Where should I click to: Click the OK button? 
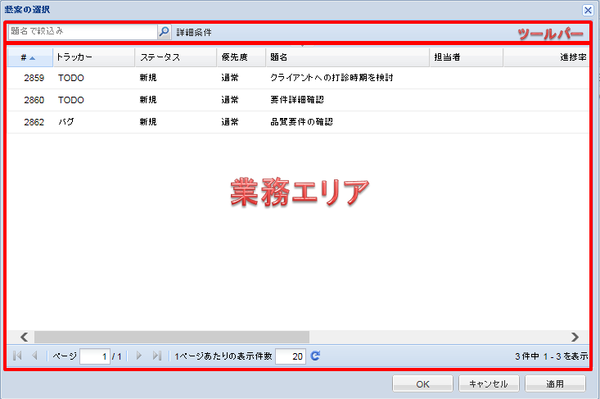click(423, 384)
